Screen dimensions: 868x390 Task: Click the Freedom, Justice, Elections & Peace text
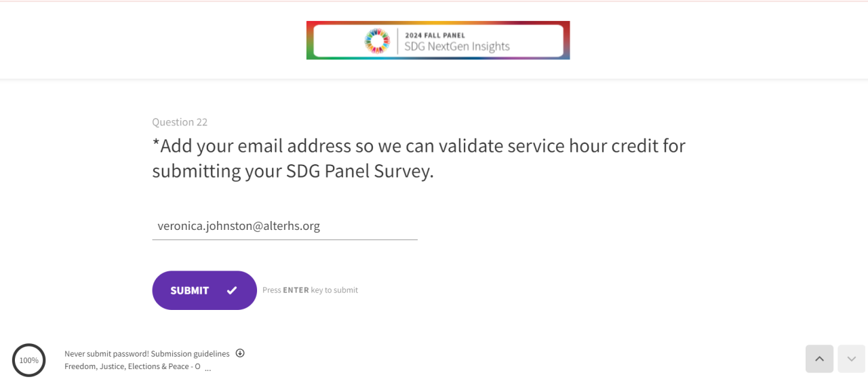coord(132,366)
